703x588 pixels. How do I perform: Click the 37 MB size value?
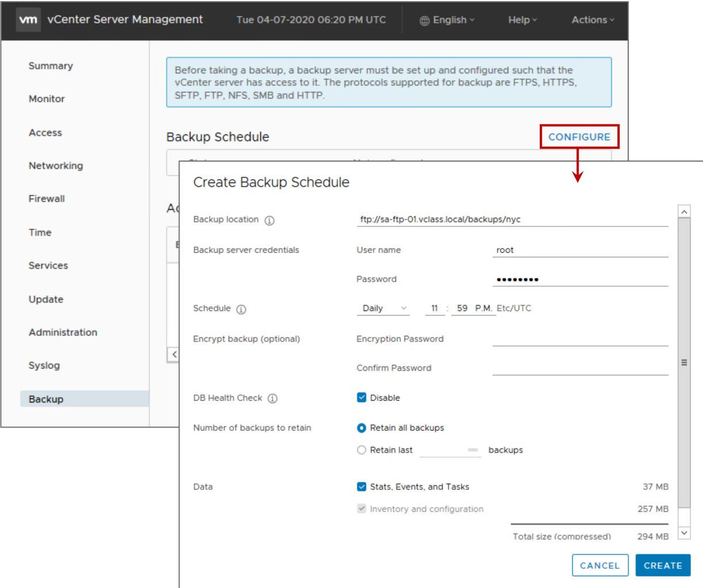click(x=656, y=487)
